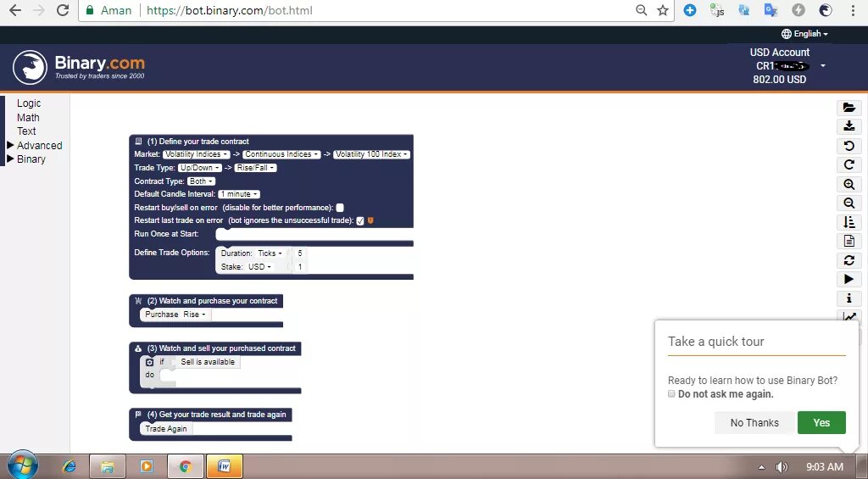Click the reset/refresh bot icon
This screenshot has height=479, width=868.
(x=849, y=260)
